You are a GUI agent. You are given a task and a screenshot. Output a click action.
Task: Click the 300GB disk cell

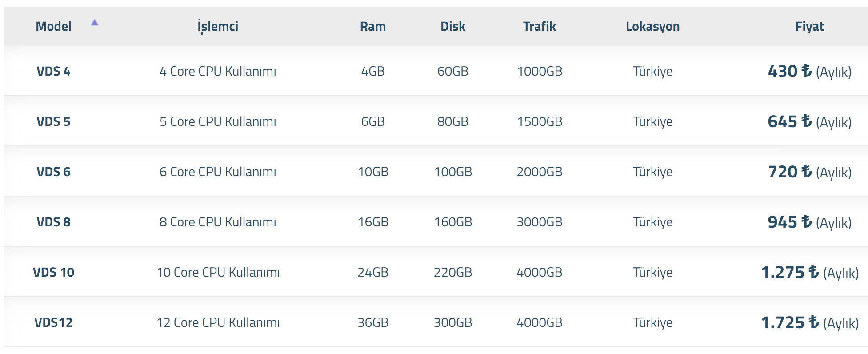(453, 322)
